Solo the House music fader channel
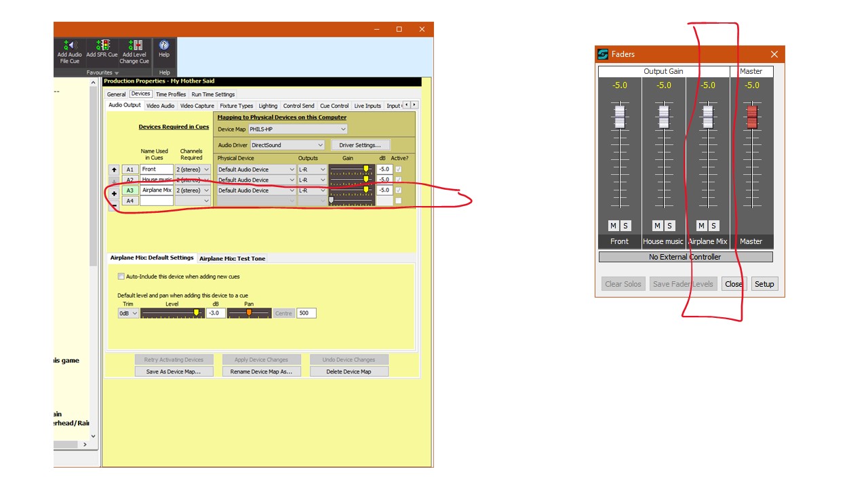 pos(669,226)
